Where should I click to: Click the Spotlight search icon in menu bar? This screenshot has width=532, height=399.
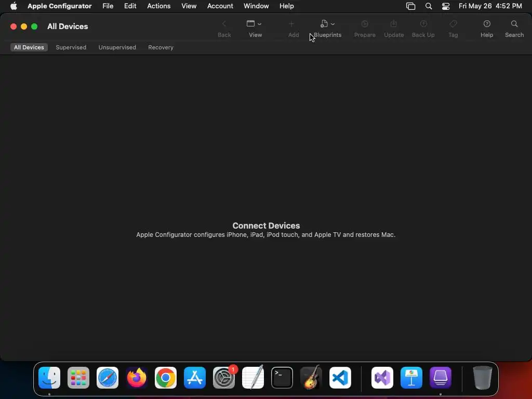point(429,6)
